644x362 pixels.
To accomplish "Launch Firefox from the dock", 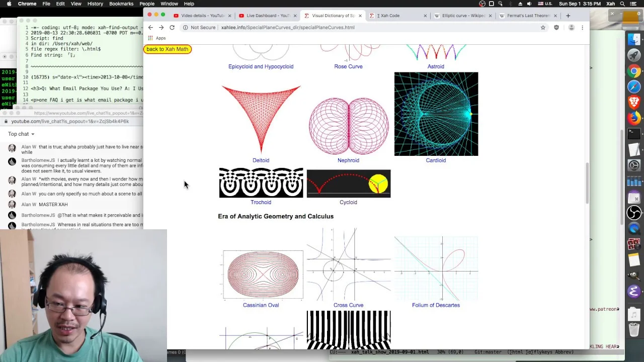I will tap(634, 118).
